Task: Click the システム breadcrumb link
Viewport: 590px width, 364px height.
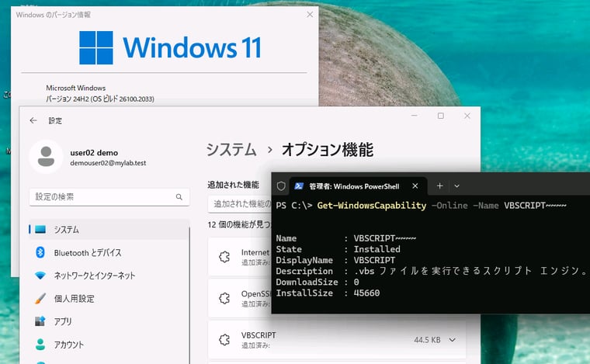Action: 231,149
